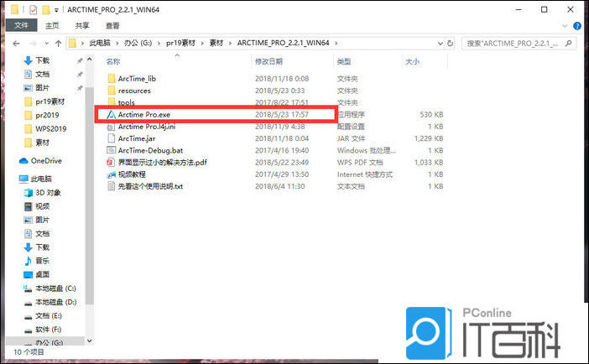Select the ArcTime_lib folder icon

click(112, 79)
